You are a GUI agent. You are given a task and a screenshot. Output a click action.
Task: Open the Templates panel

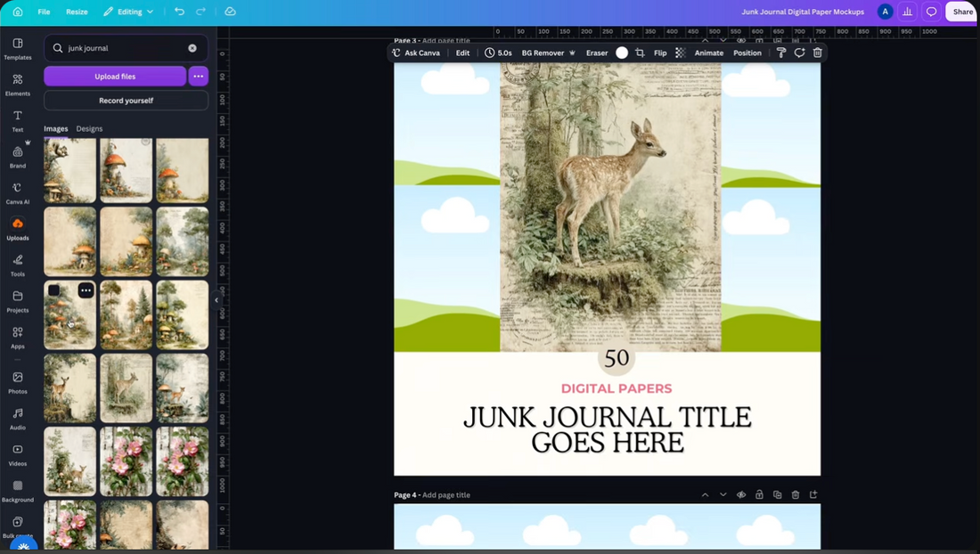click(18, 48)
